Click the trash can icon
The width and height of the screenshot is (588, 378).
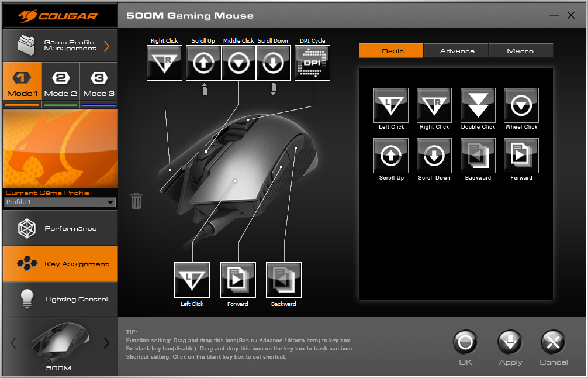pyautogui.click(x=137, y=201)
